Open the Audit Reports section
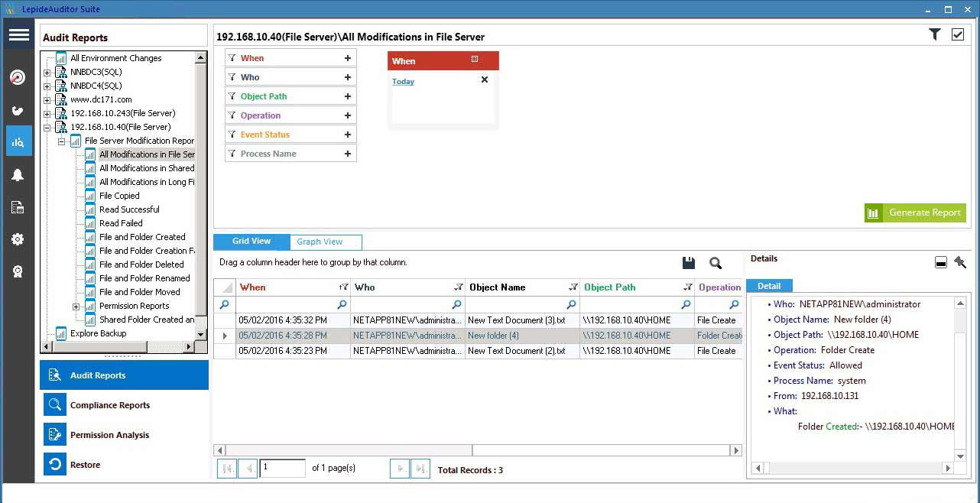The width and height of the screenshot is (980, 503). pos(124,375)
